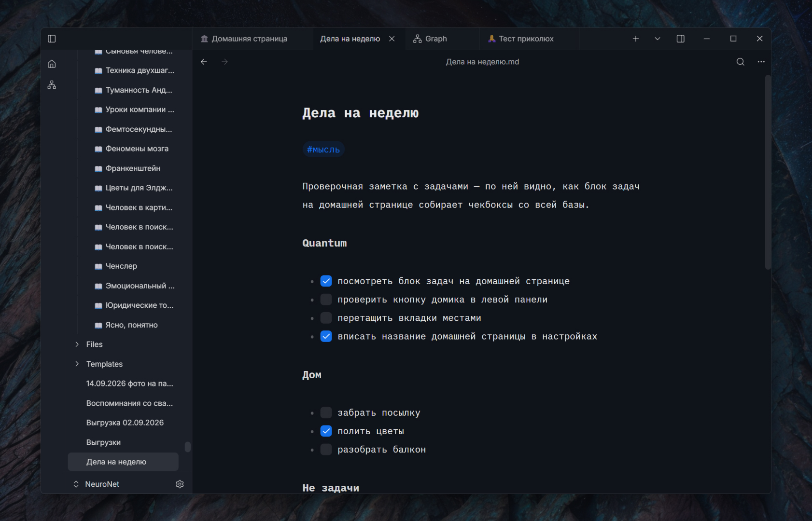
Task: Open the note search magnifier icon
Action: [x=740, y=62]
